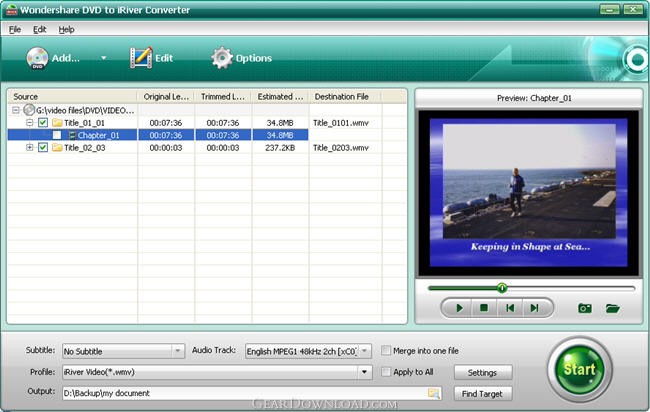The width and height of the screenshot is (650, 412).
Task: Click the Original Length column header
Action: [x=166, y=97]
